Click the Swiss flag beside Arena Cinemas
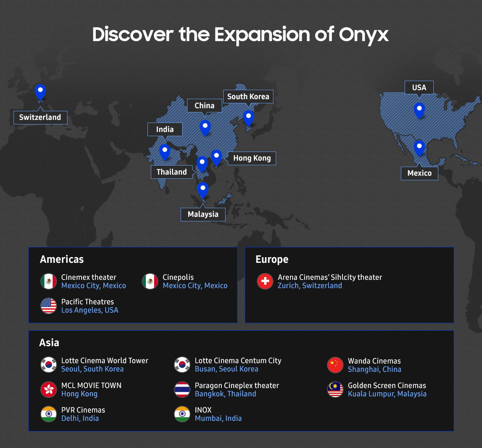Screen dimensions: 482x448 click(265, 281)
